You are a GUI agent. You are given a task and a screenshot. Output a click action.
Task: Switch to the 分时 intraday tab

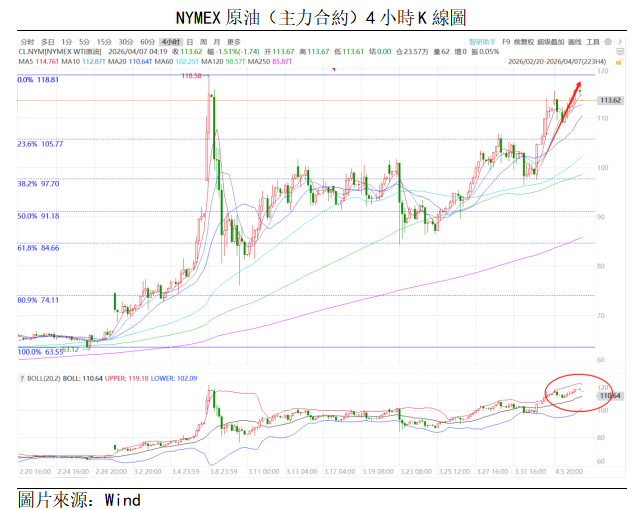click(27, 42)
